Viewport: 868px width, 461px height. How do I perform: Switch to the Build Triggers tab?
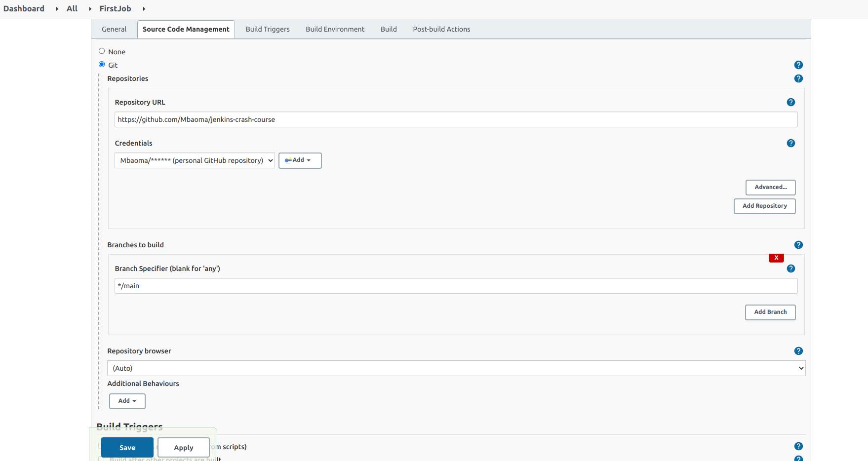coord(267,29)
